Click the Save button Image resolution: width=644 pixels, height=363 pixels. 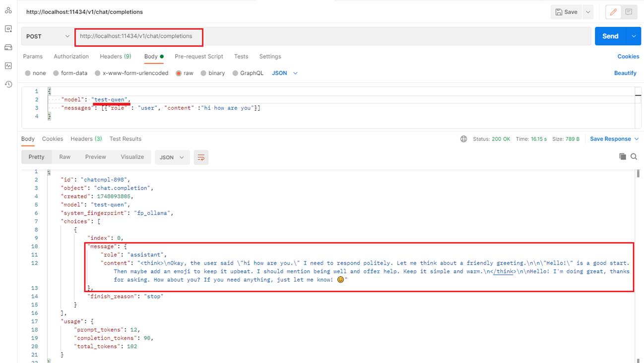[567, 12]
